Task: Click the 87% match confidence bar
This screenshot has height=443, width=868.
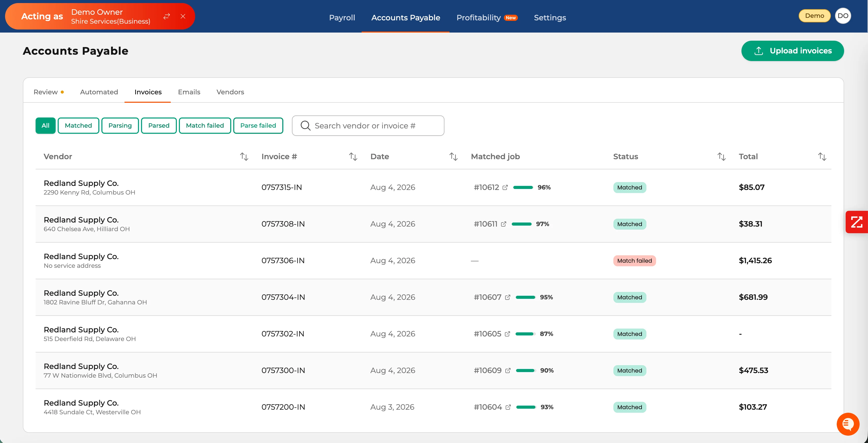Action: (525, 334)
